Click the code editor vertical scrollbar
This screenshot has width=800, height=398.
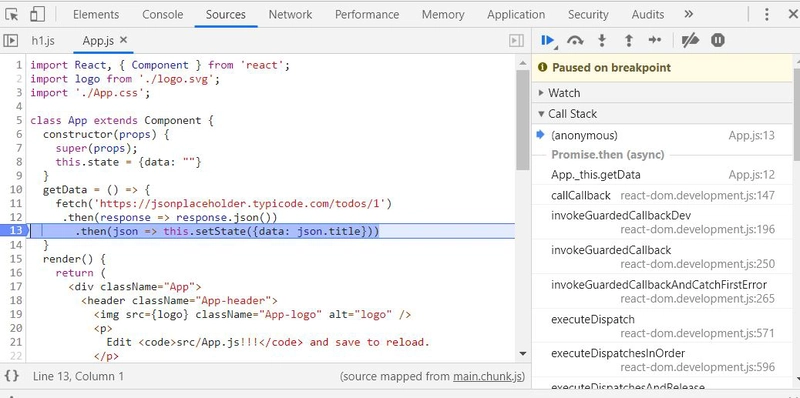523,120
